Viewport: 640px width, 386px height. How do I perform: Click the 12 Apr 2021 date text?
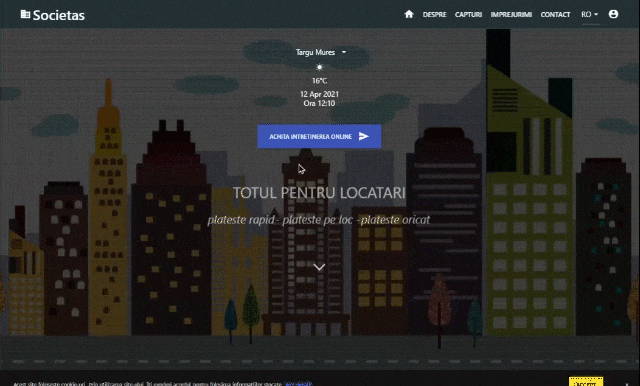pos(319,94)
